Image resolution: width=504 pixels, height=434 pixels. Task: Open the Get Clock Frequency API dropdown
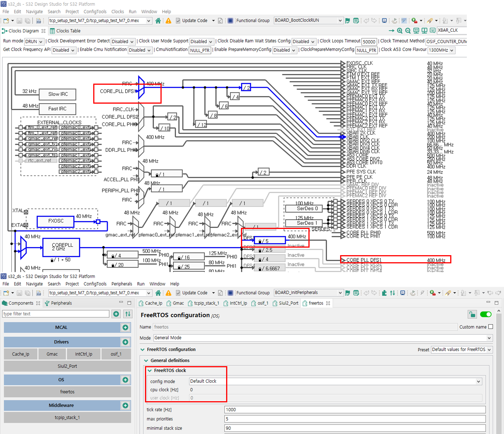pos(64,50)
